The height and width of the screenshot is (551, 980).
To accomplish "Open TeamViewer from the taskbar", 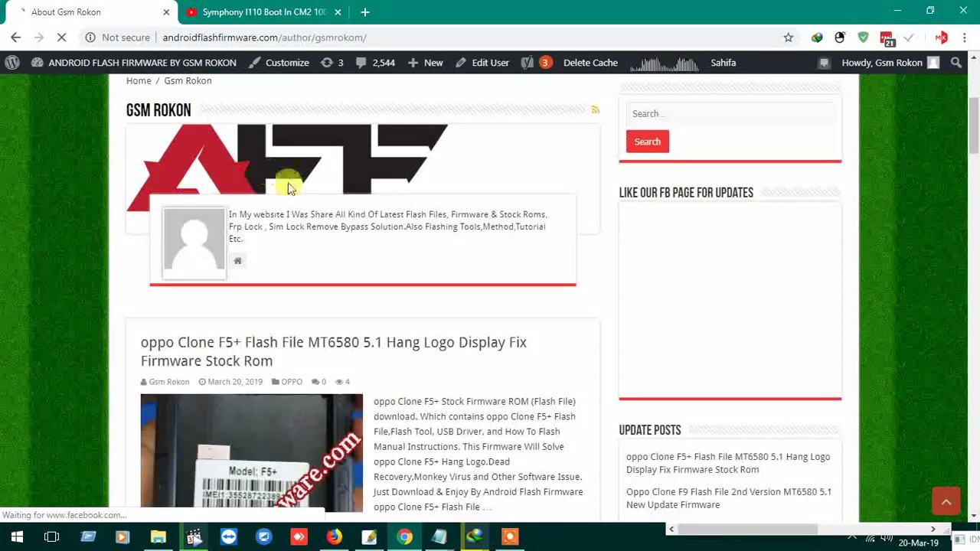I will (229, 537).
